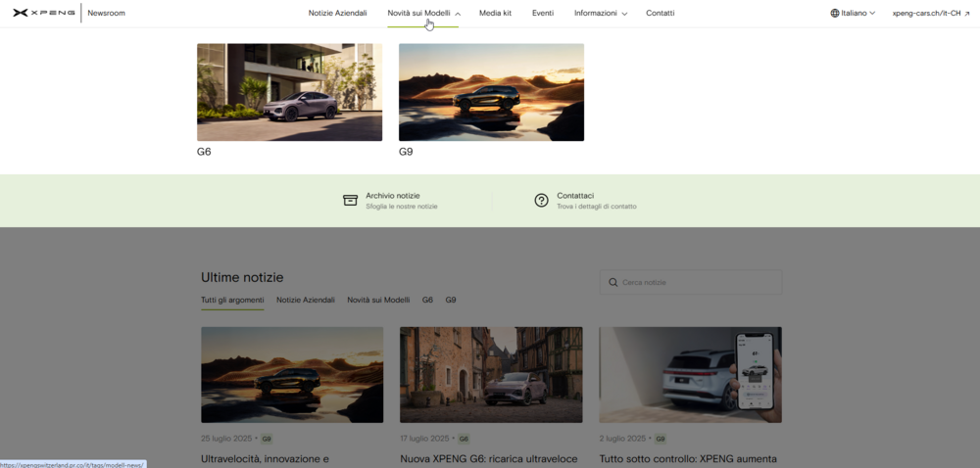Collapse the Novità sui Modelli dropdown
The image size is (980, 468).
click(x=423, y=14)
